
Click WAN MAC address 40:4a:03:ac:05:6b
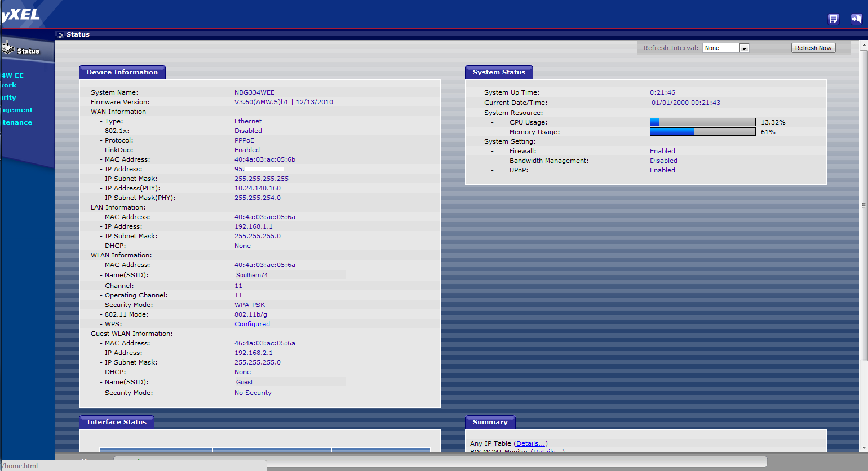(x=265, y=159)
